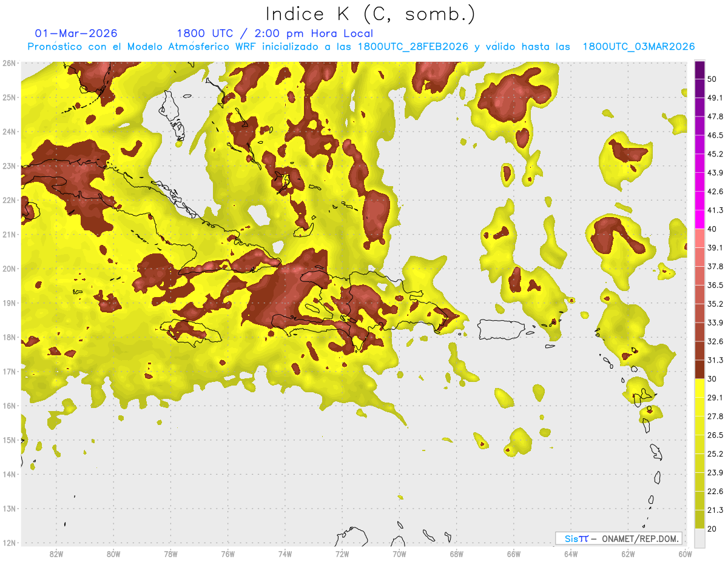
Task: Click the '15N' latitude label
Action: coord(9,440)
